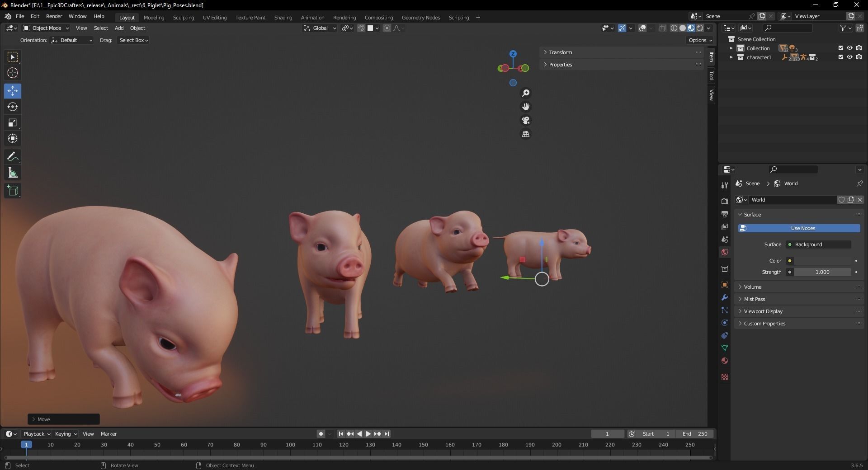Toggle auto keying record button
Viewport: 868px width, 470px height.
[321, 434]
